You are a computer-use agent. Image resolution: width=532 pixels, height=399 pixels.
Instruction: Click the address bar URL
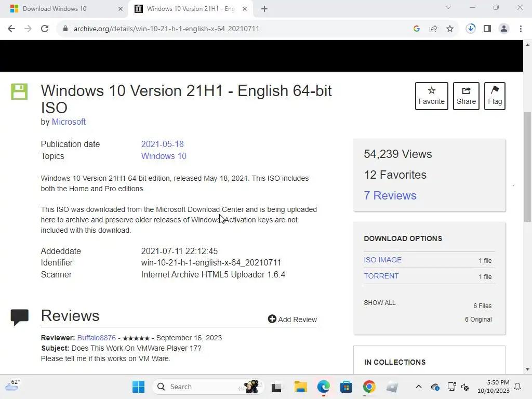[166, 29]
